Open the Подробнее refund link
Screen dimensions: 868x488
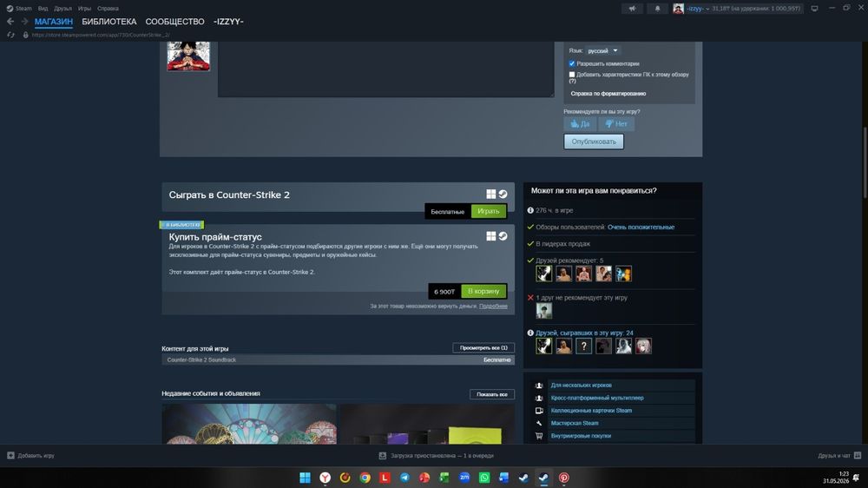493,306
